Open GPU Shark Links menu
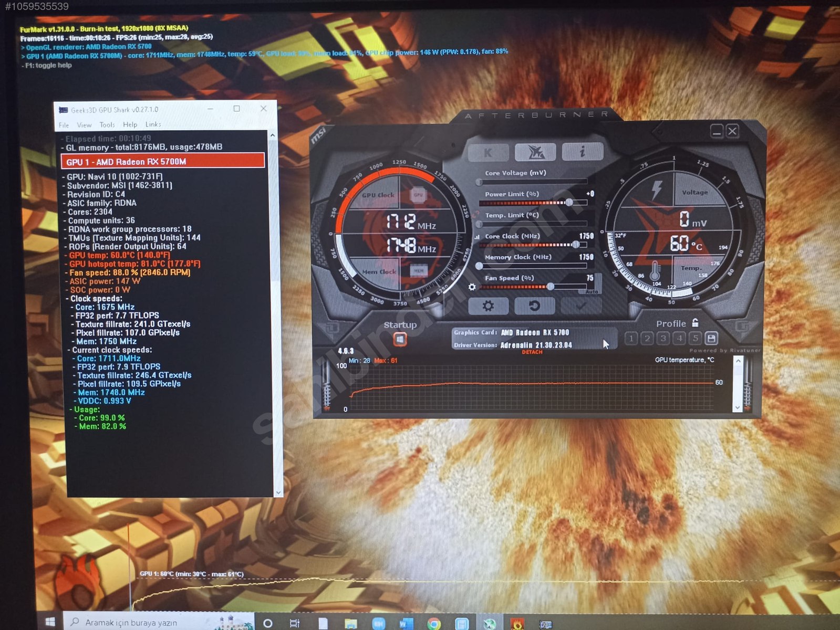 [x=153, y=125]
